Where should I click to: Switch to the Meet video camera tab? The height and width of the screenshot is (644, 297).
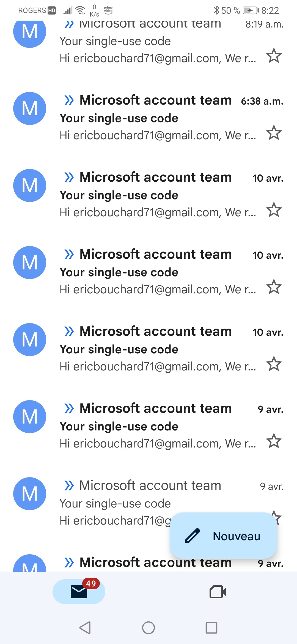pos(218,592)
